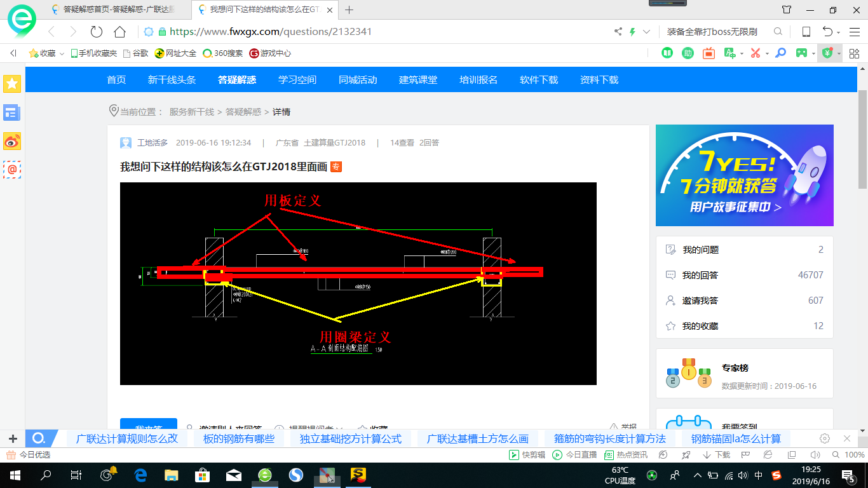Open the mobile phone view icon

(806, 31)
